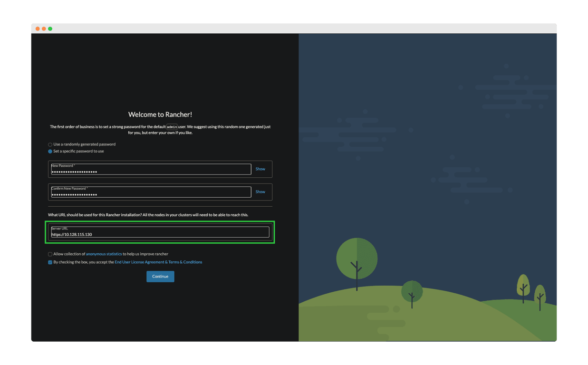Show the New Password text
This screenshot has height=365, width=588.
click(260, 169)
